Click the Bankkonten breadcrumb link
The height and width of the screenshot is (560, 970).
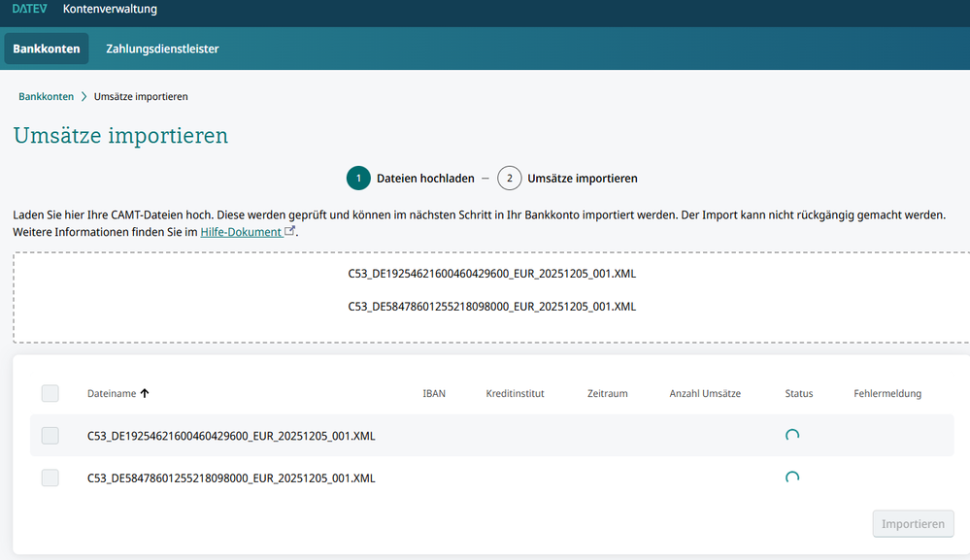click(x=46, y=96)
